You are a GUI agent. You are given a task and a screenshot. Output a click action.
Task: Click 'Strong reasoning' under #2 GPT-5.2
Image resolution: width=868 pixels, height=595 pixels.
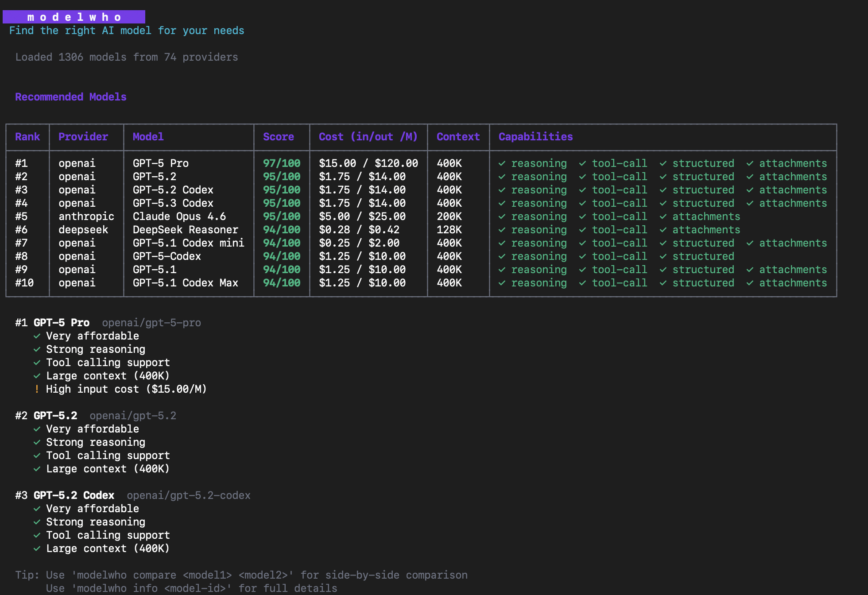[96, 442]
